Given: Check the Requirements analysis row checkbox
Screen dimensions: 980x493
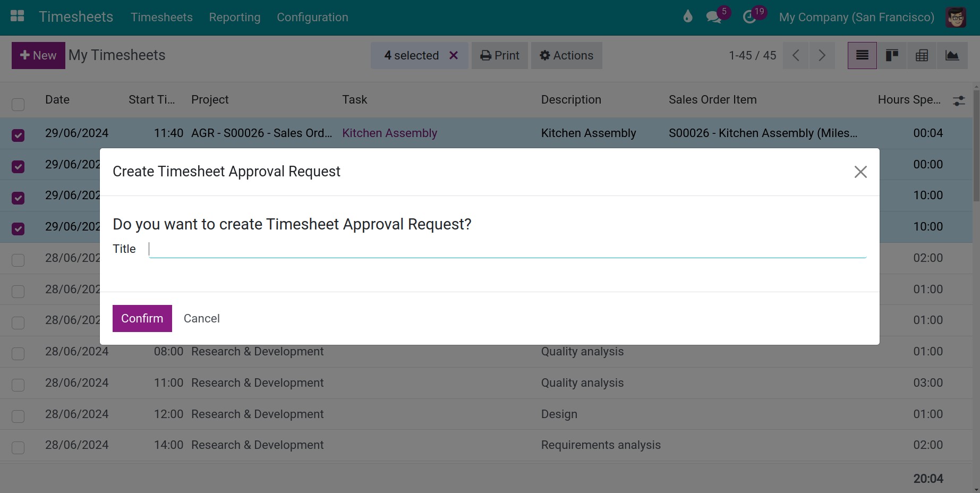Looking at the screenshot, I should coord(18,448).
